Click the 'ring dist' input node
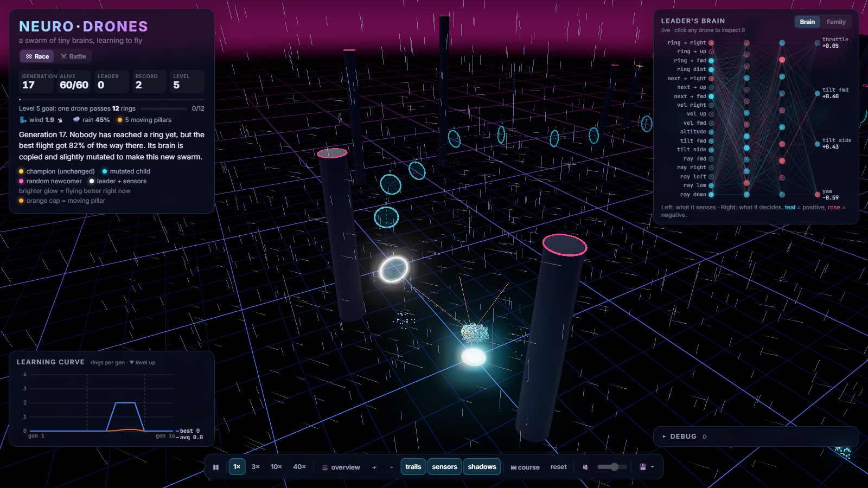Image resolution: width=868 pixels, height=488 pixels. coord(711,69)
